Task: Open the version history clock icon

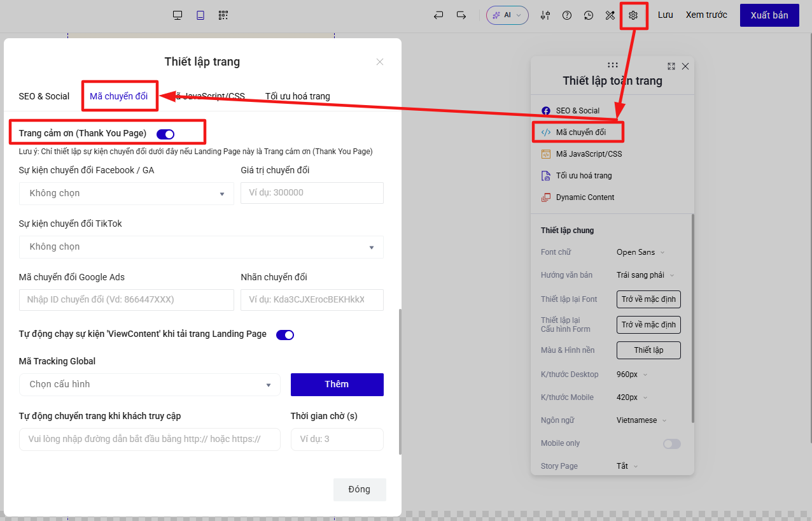Action: [x=589, y=15]
